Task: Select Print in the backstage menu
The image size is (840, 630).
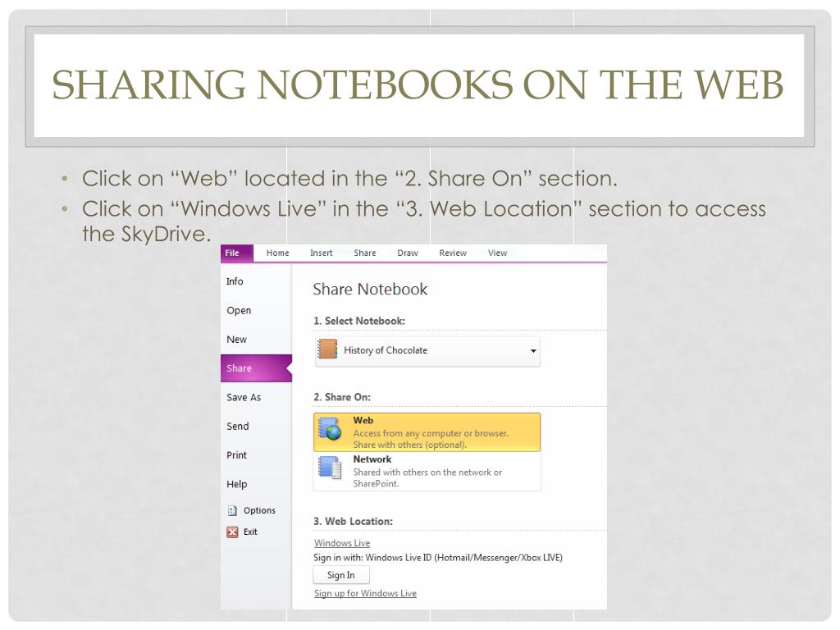Action: click(256, 454)
